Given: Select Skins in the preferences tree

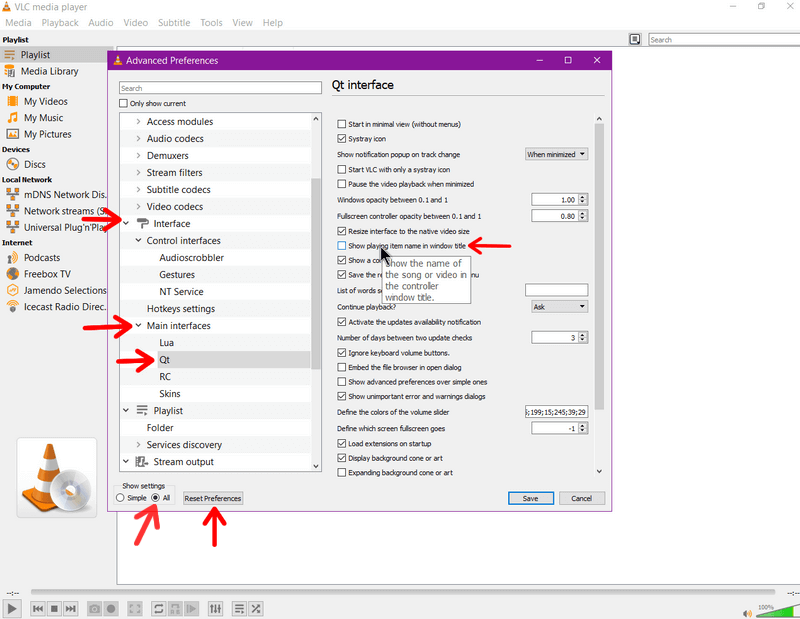Looking at the screenshot, I should [170, 394].
